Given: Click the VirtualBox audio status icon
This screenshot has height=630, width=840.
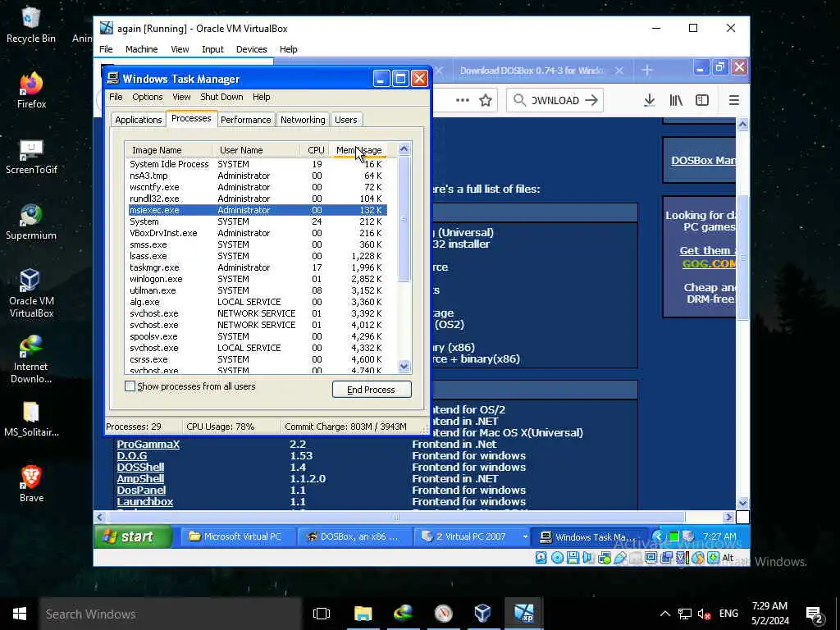Looking at the screenshot, I should tap(587, 558).
